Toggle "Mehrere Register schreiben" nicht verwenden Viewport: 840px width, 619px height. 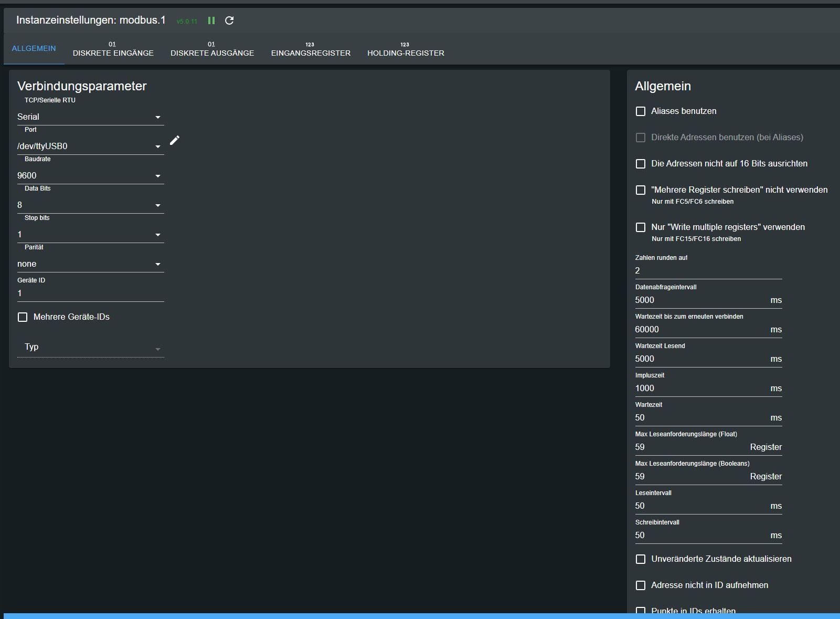pyautogui.click(x=641, y=190)
